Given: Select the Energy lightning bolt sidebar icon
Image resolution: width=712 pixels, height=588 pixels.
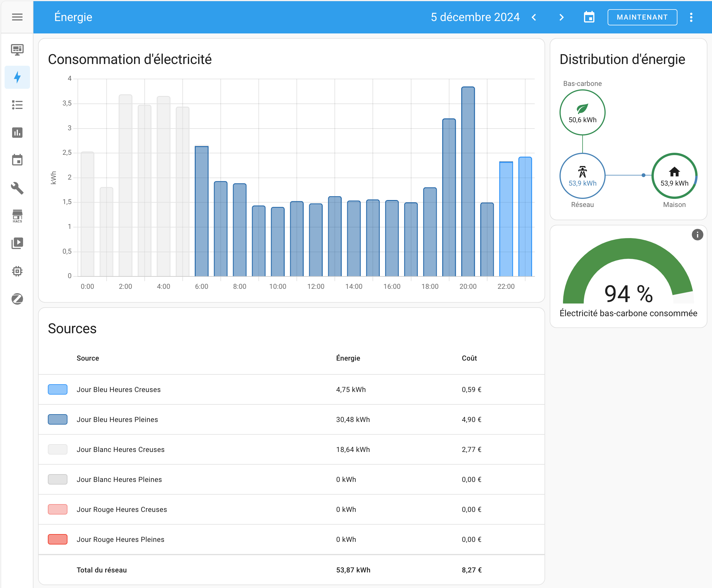Looking at the screenshot, I should (x=17, y=77).
